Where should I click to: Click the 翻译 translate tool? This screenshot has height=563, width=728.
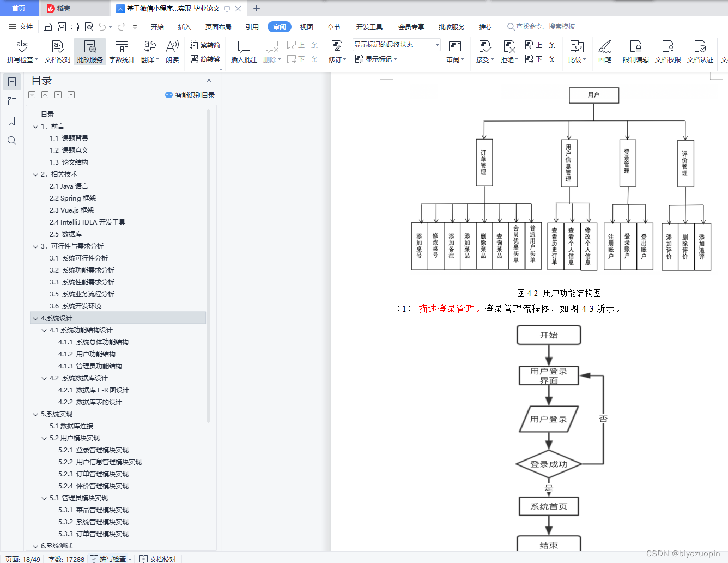tap(150, 52)
